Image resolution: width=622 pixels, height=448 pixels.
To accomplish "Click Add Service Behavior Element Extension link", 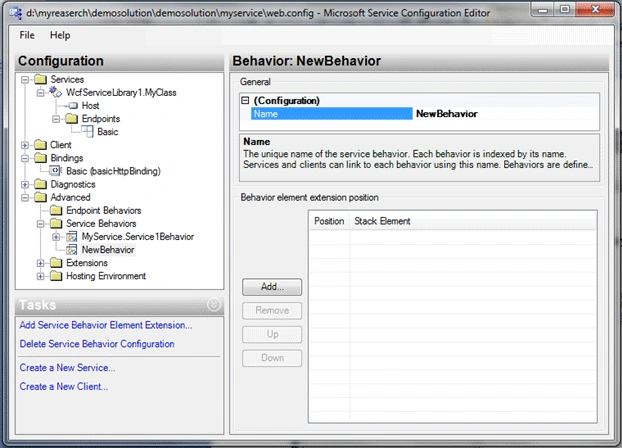I will [x=106, y=325].
